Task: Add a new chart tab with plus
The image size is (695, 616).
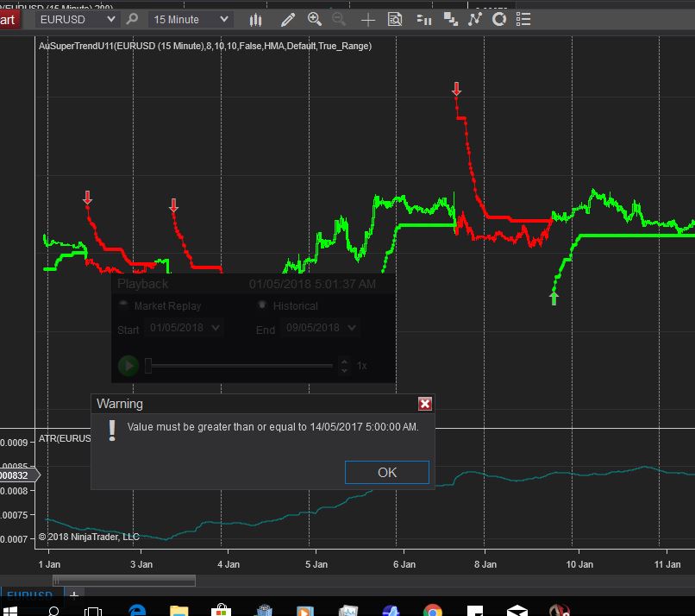Action: [74, 595]
